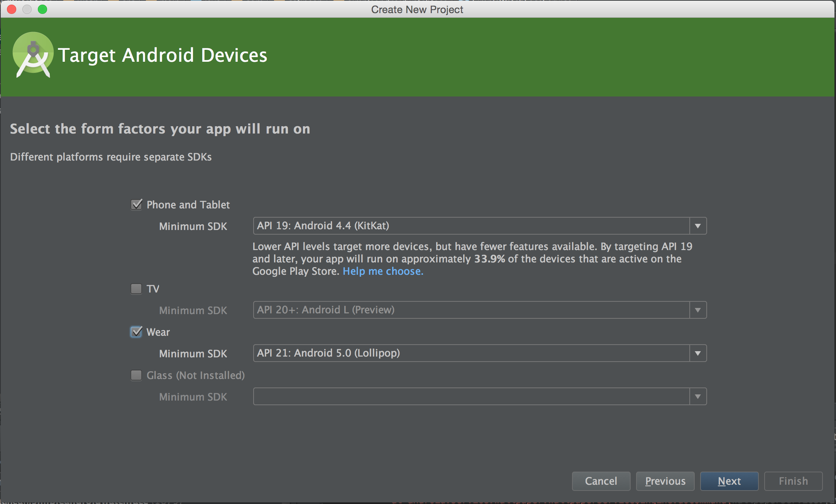This screenshot has width=836, height=504.
Task: Click the Finish button
Action: point(793,481)
